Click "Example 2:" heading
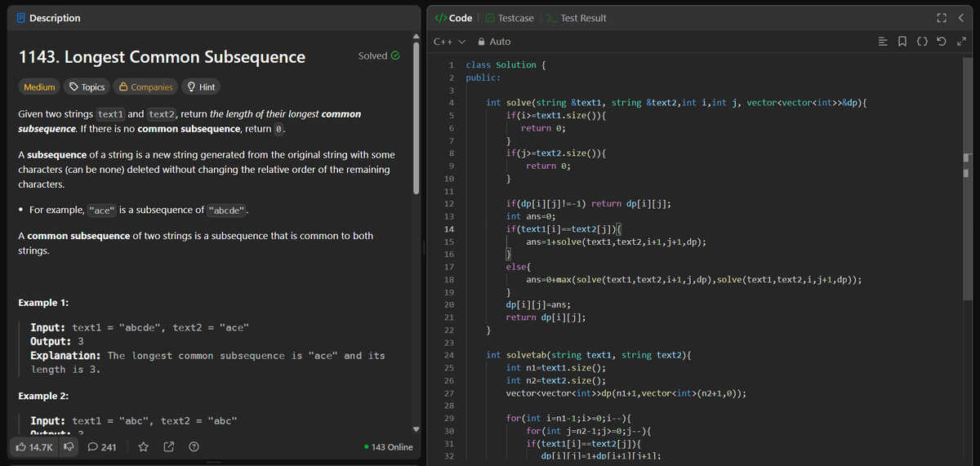The image size is (980, 466). pos(43,397)
